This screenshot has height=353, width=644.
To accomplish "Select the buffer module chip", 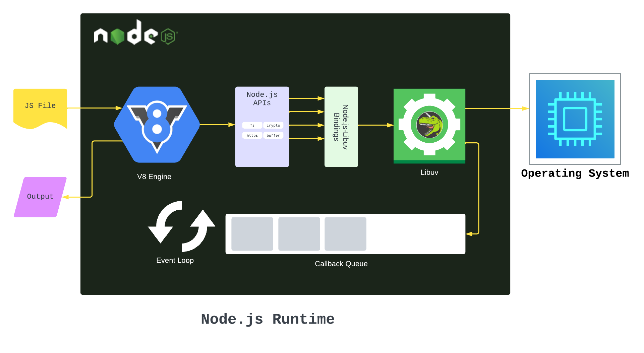I will pyautogui.click(x=273, y=135).
